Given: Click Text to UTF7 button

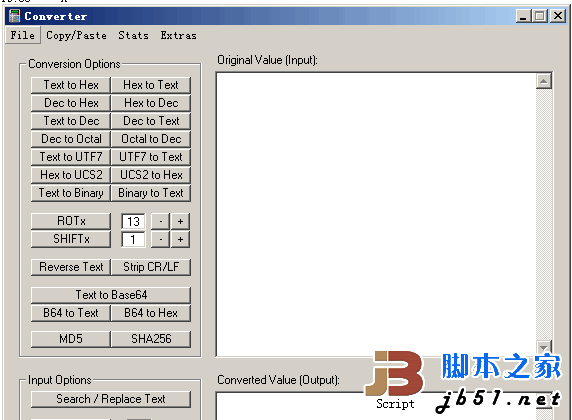Looking at the screenshot, I should pyautogui.click(x=71, y=157).
